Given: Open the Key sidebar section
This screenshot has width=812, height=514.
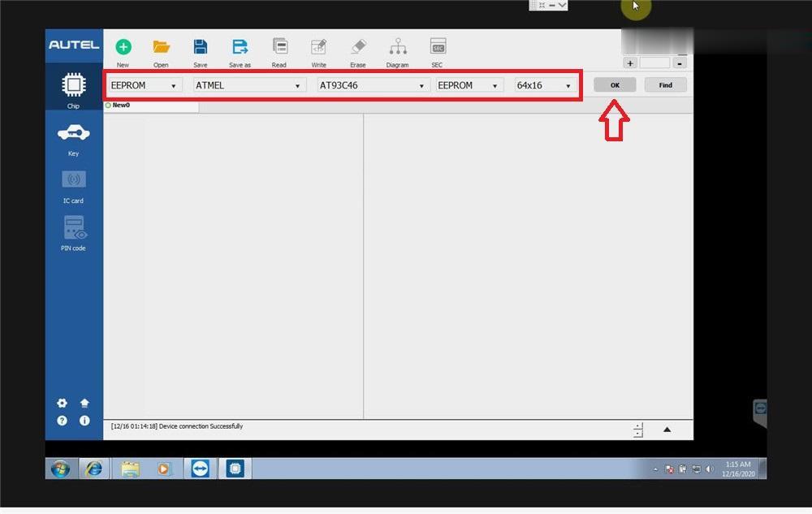Looking at the screenshot, I should tap(74, 139).
